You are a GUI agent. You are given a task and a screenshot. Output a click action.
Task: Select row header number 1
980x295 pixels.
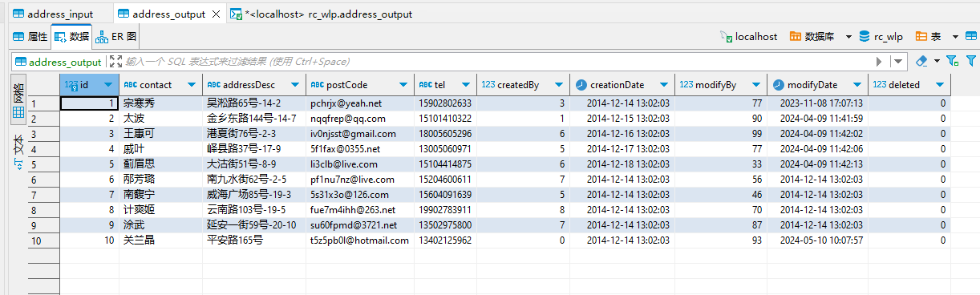44,103
